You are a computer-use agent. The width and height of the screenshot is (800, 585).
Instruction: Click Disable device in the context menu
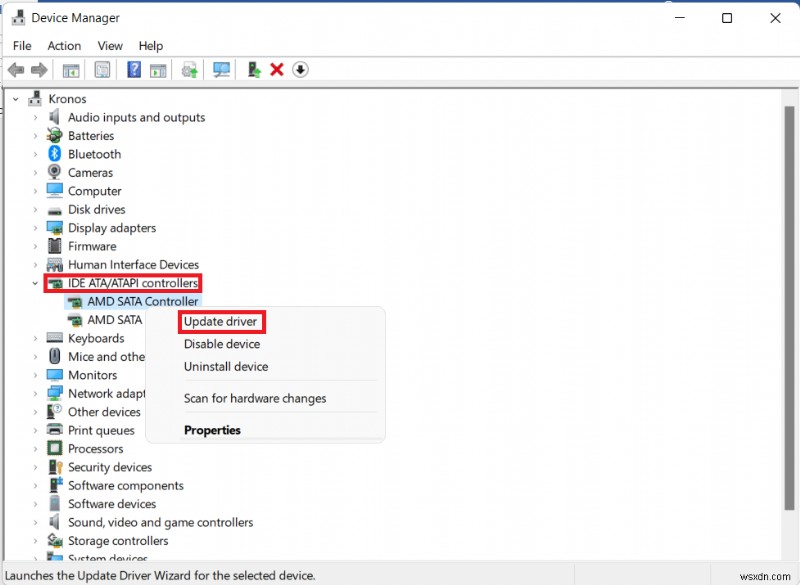click(x=222, y=343)
